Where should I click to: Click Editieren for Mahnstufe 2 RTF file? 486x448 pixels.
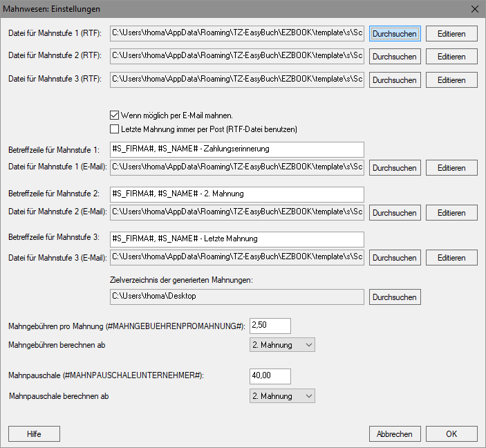(x=451, y=57)
